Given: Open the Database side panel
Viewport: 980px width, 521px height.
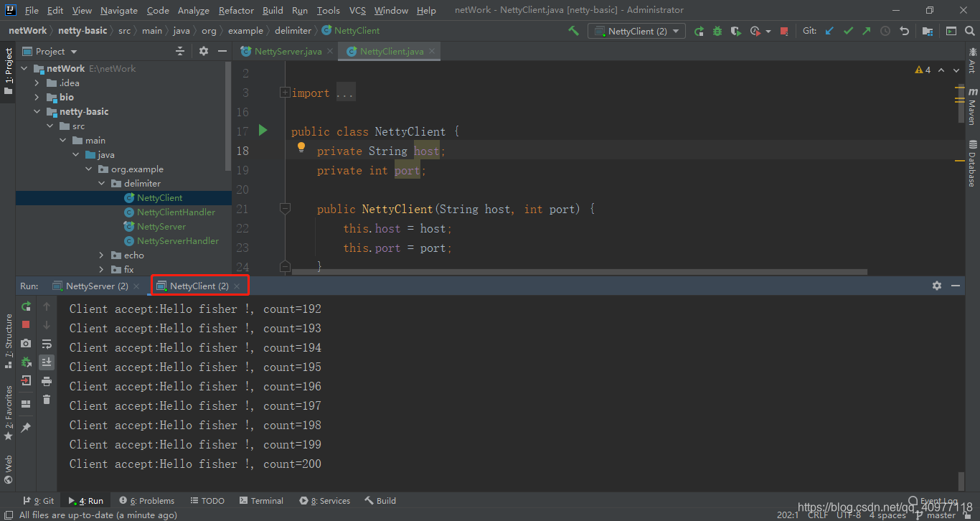Looking at the screenshot, I should [x=972, y=163].
